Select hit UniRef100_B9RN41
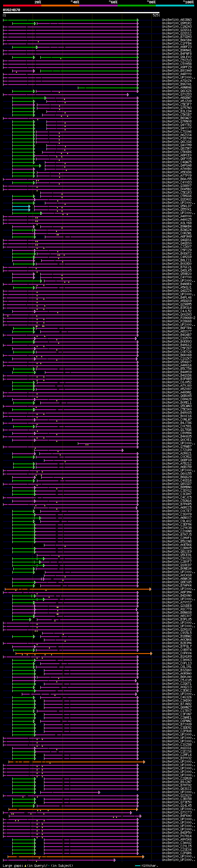This screenshot has width=197, height=868. click(x=177, y=50)
